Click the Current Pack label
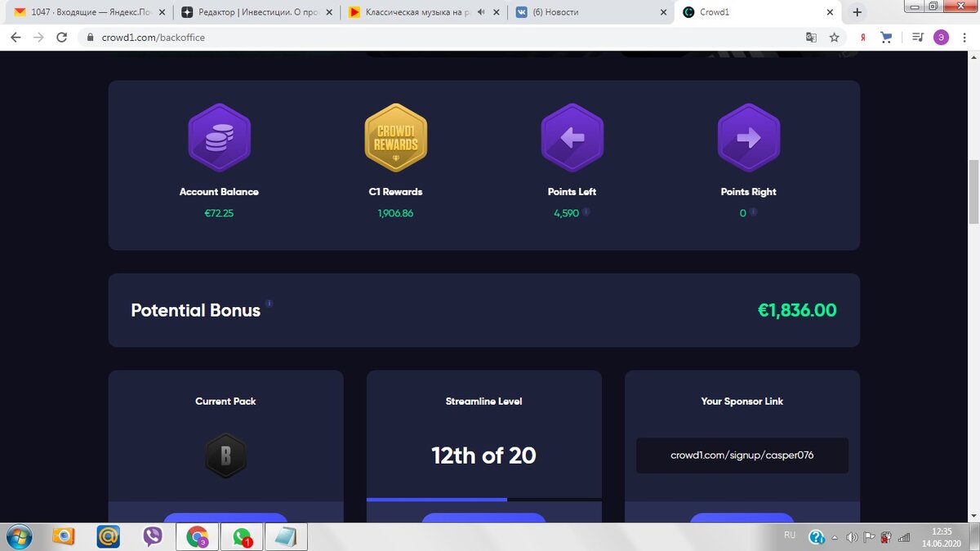The width and height of the screenshot is (980, 551). tap(225, 401)
